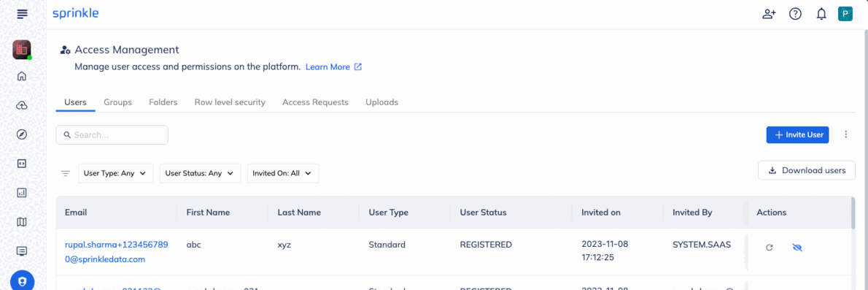
Task: Open the three-dot more options menu
Action: pyautogui.click(x=845, y=134)
